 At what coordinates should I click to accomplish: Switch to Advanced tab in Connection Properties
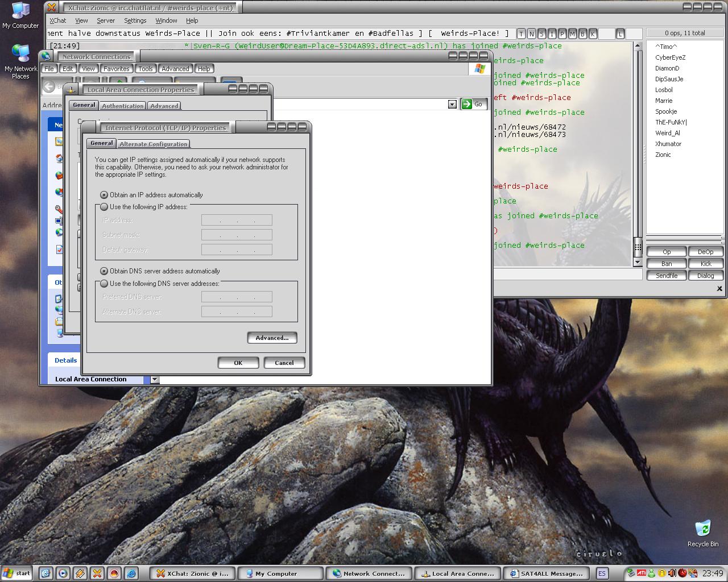click(x=164, y=106)
